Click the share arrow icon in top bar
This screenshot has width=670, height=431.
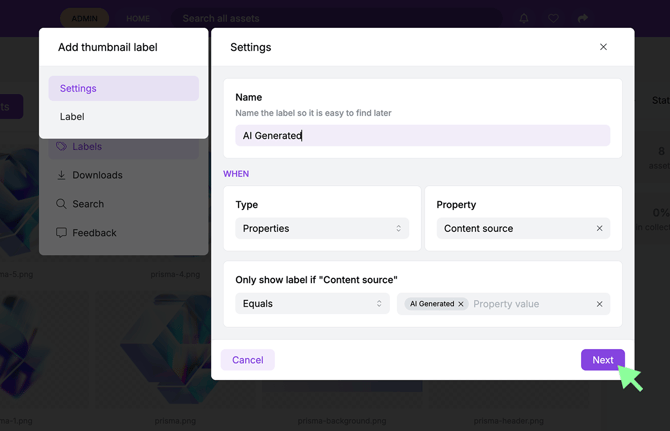[583, 18]
